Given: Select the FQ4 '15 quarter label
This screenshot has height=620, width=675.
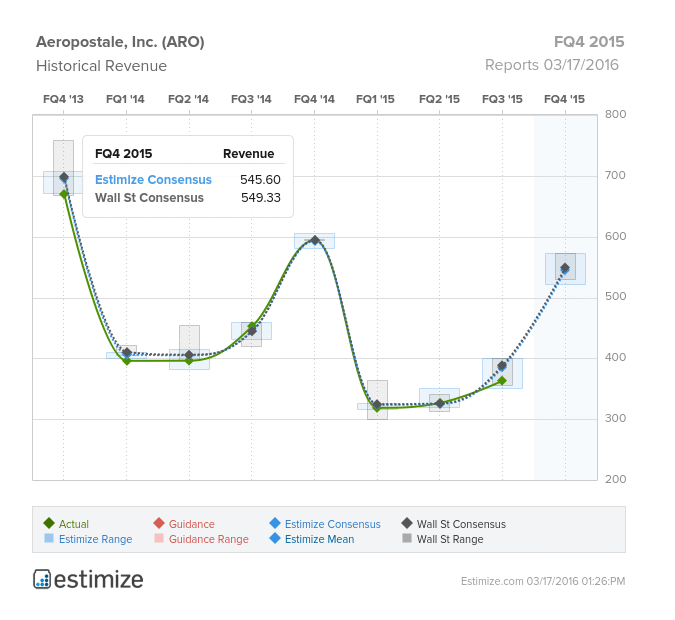Looking at the screenshot, I should (564, 99).
